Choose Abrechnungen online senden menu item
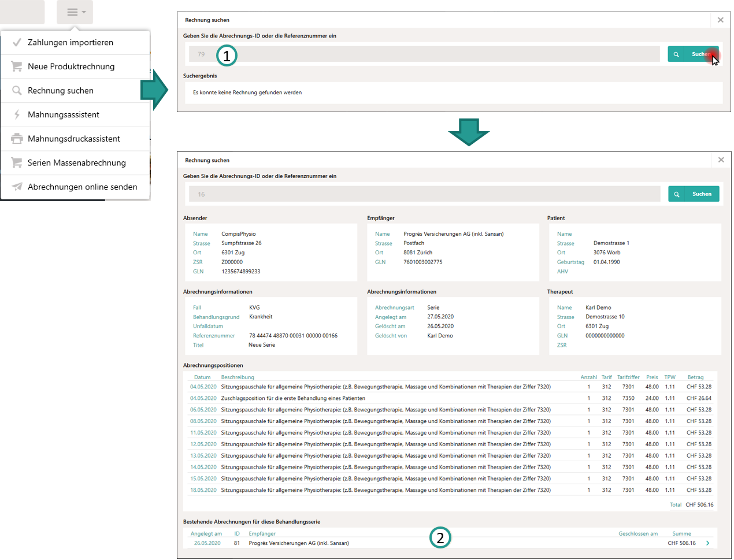Image resolution: width=734 pixels, height=560 pixels. (x=82, y=187)
